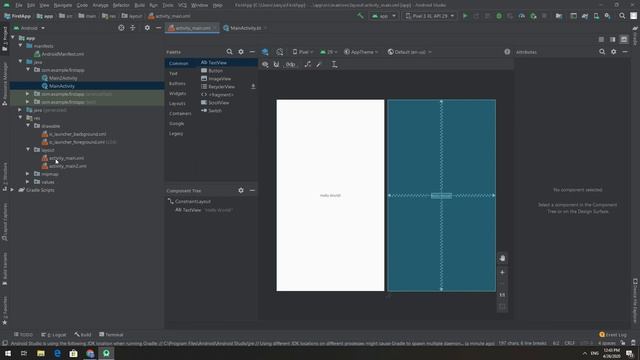Viewport: 640px width, 360px height.
Task: Open activity_main2.xml in the project tree
Action: tap(68, 166)
